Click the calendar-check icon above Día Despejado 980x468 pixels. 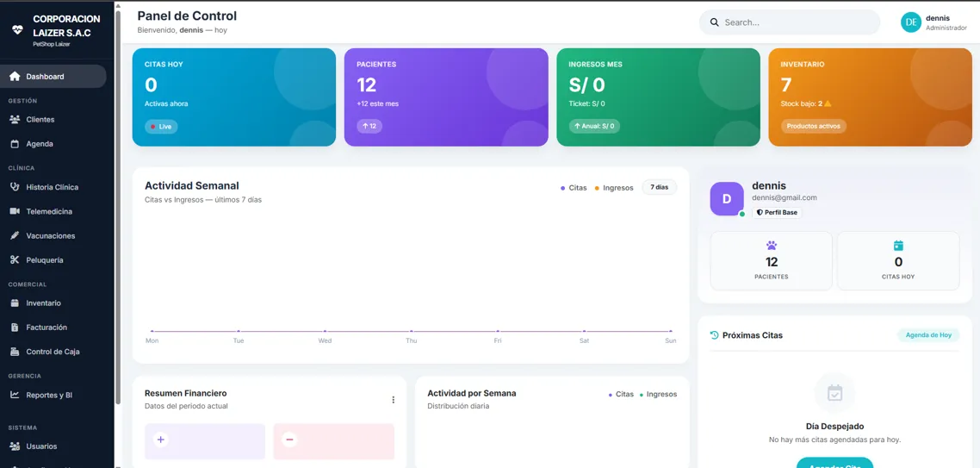pyautogui.click(x=834, y=393)
